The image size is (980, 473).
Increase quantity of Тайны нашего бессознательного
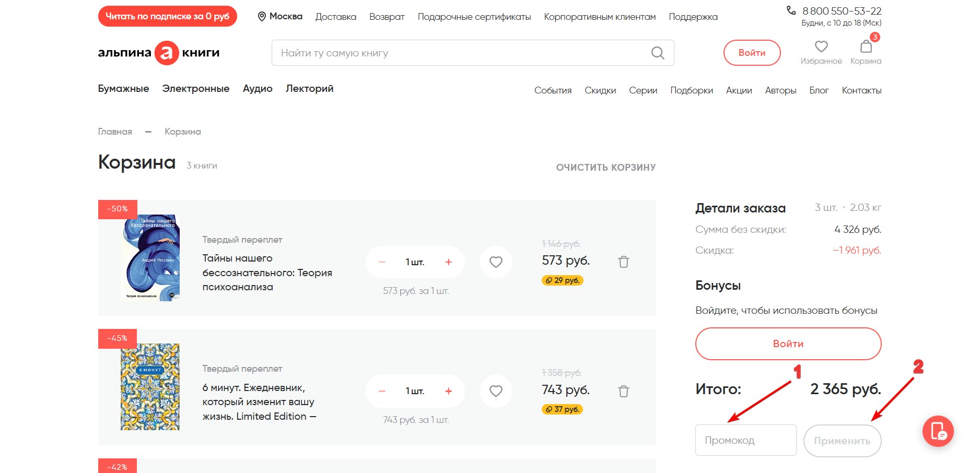pyautogui.click(x=448, y=262)
